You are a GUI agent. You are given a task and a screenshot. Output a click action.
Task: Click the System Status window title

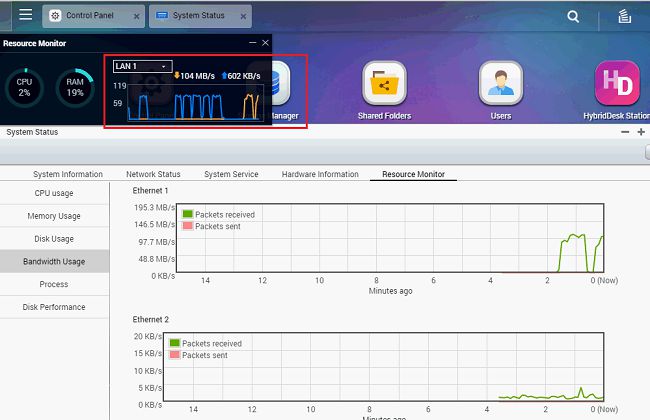(32, 132)
